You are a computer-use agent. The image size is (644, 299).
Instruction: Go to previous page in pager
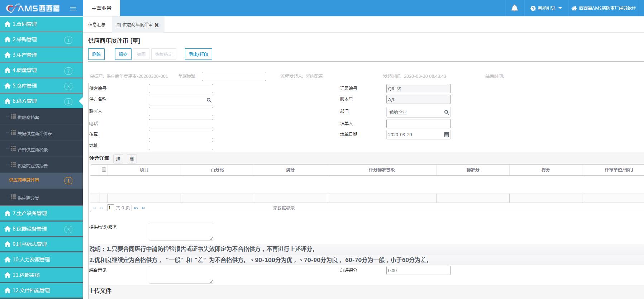coord(101,208)
